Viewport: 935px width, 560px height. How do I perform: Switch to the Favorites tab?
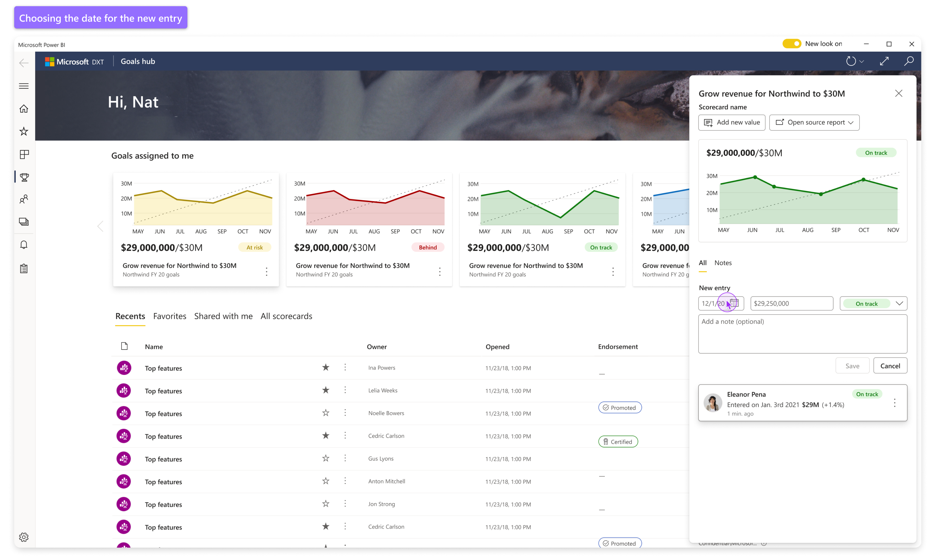pyautogui.click(x=169, y=316)
